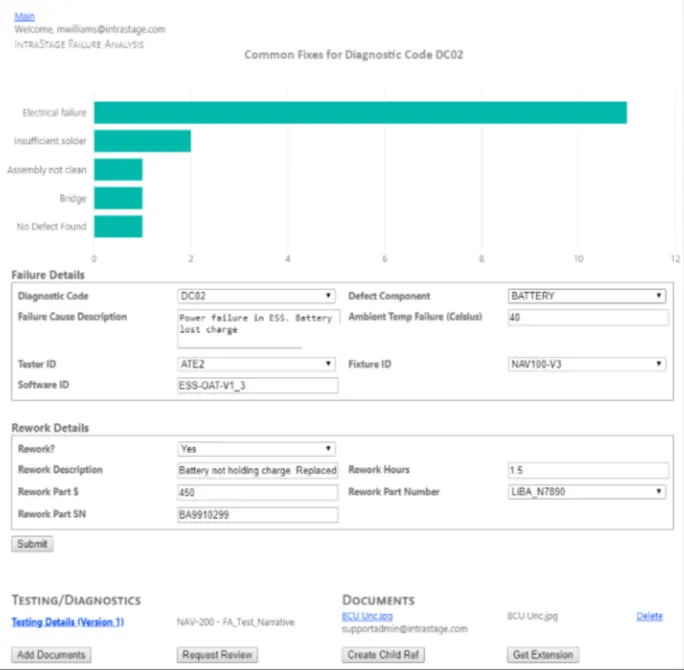Expand the Fixture ID NAV100-V3 dropdown

pos(587,364)
